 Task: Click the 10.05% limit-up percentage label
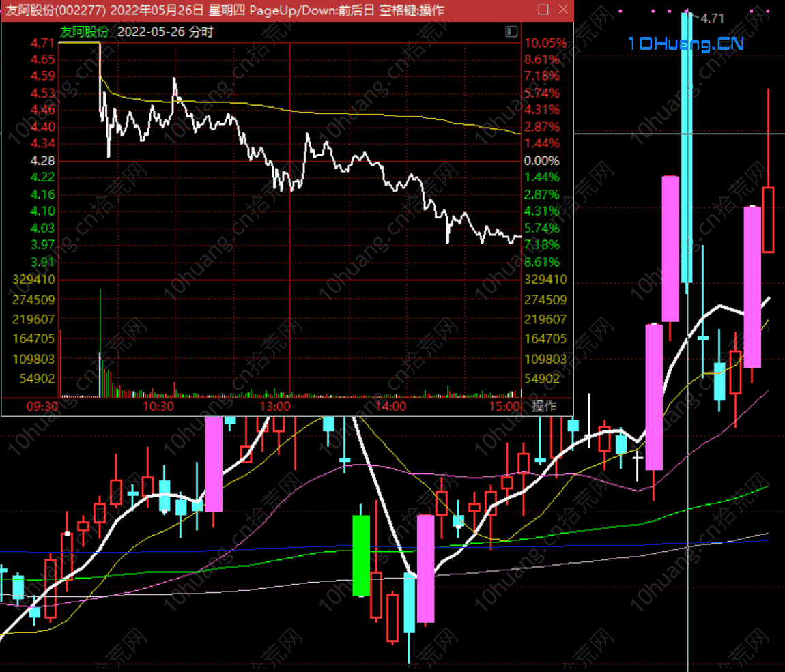(x=545, y=43)
